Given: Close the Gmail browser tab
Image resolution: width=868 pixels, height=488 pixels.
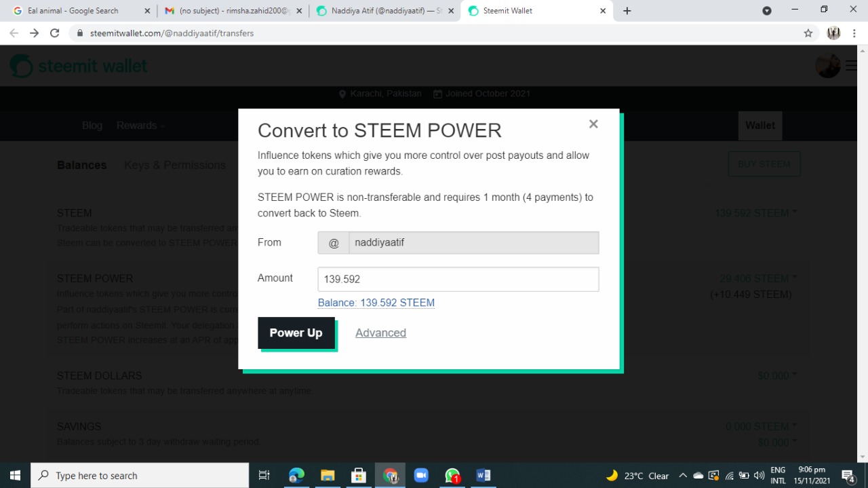Looking at the screenshot, I should [299, 11].
